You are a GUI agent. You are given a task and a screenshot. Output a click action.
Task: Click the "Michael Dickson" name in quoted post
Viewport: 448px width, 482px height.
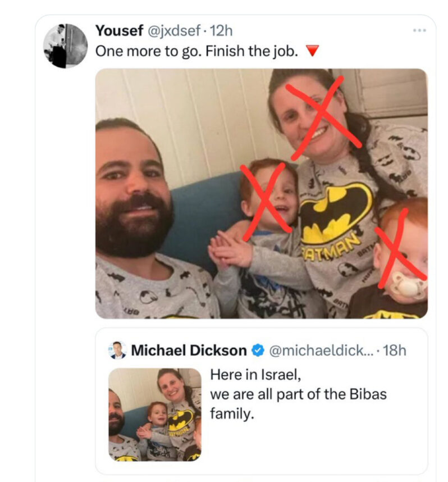point(189,351)
